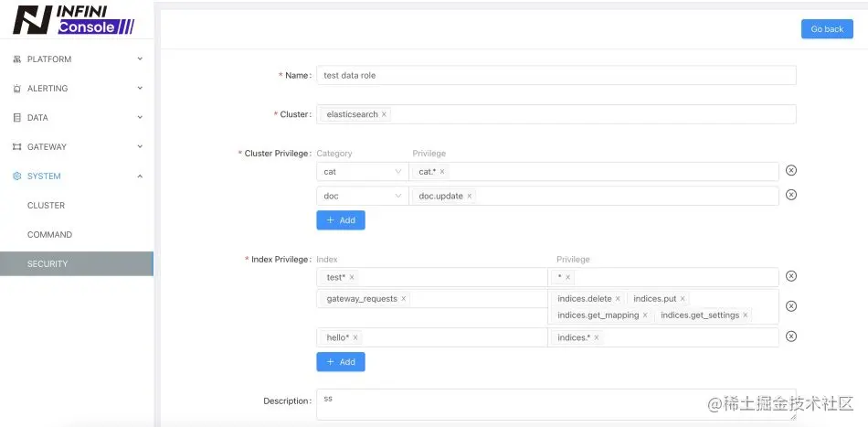This screenshot has height=427, width=868.
Task: Remove the indices.get_mapping tag
Action: click(645, 315)
